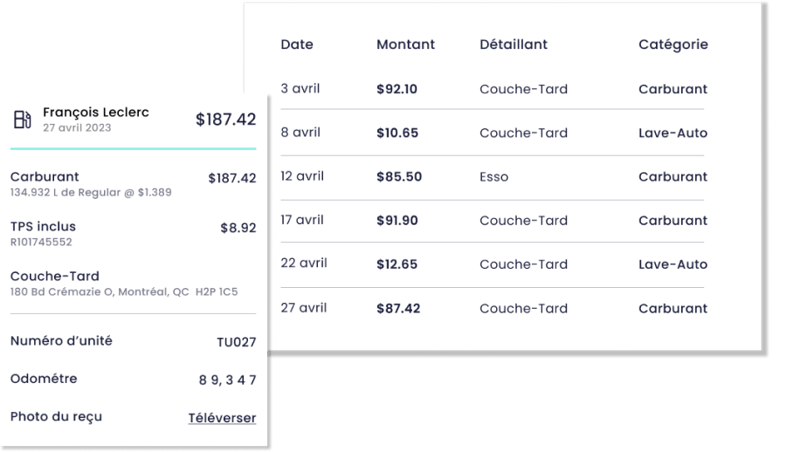Select the Esso transaction on 12 avril
The image size is (800, 452).
[x=492, y=177]
